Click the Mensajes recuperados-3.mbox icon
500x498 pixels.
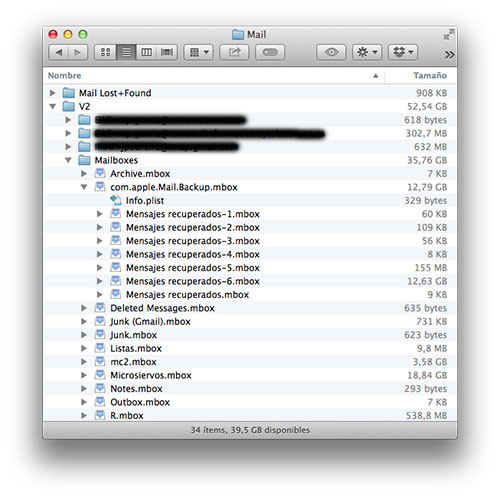point(116,240)
